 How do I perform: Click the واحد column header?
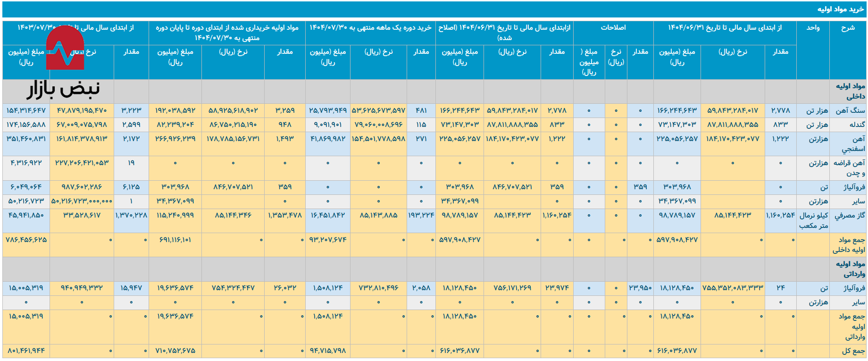[x=813, y=28]
